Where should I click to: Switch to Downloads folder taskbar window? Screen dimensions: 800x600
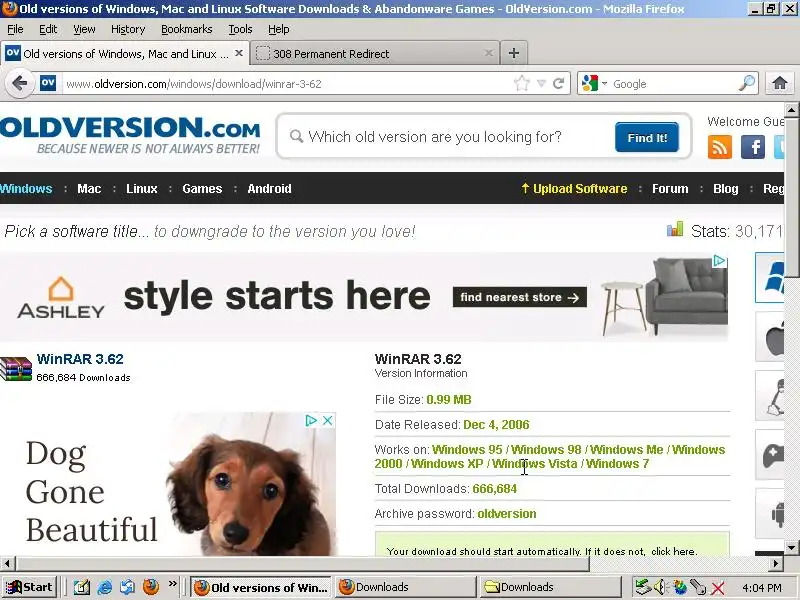[x=550, y=587]
